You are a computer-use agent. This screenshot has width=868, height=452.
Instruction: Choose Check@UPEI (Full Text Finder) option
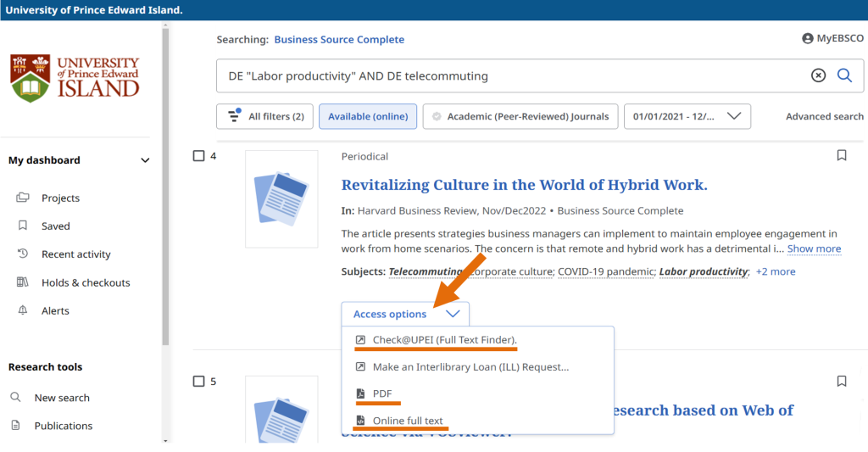[x=444, y=339]
